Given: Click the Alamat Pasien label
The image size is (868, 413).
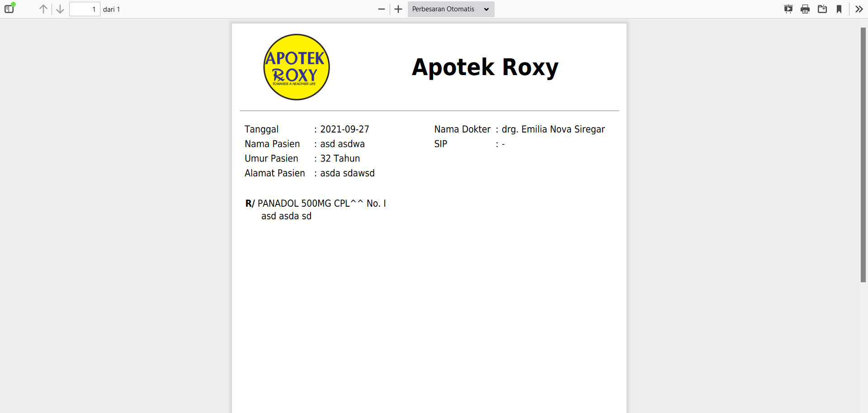Looking at the screenshot, I should [275, 173].
